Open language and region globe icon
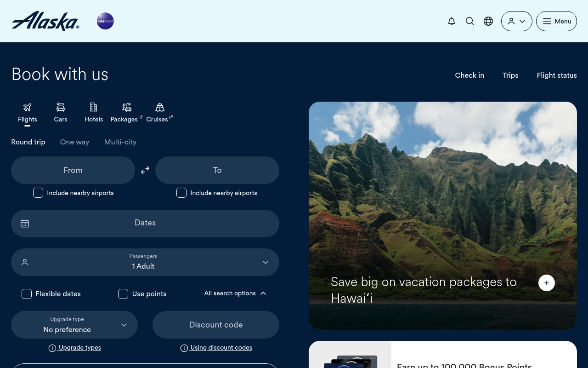The image size is (588, 368). 488,21
